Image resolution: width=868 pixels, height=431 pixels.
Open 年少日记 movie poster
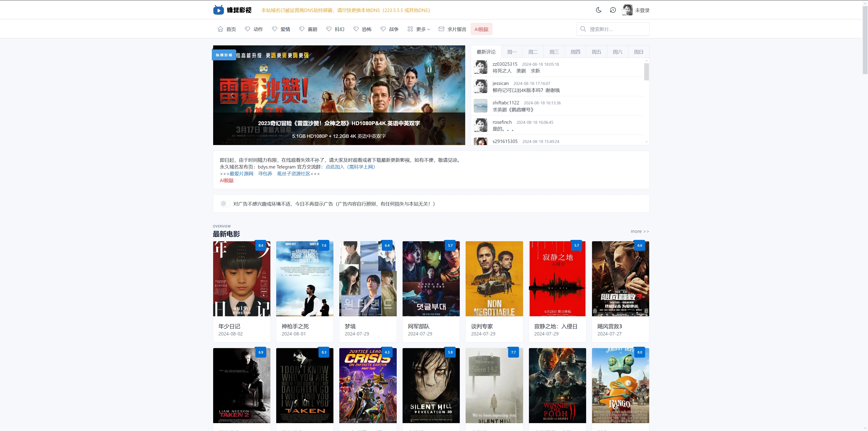(242, 279)
